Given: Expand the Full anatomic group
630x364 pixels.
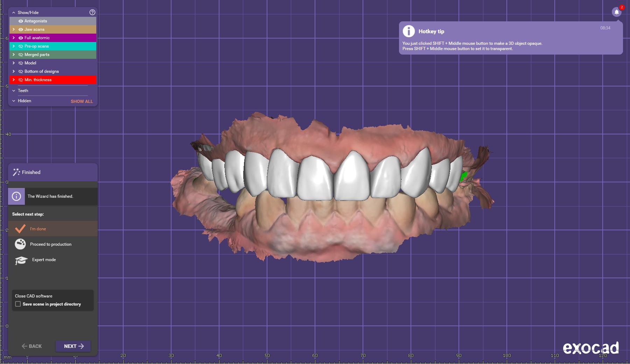Looking at the screenshot, I should point(14,38).
